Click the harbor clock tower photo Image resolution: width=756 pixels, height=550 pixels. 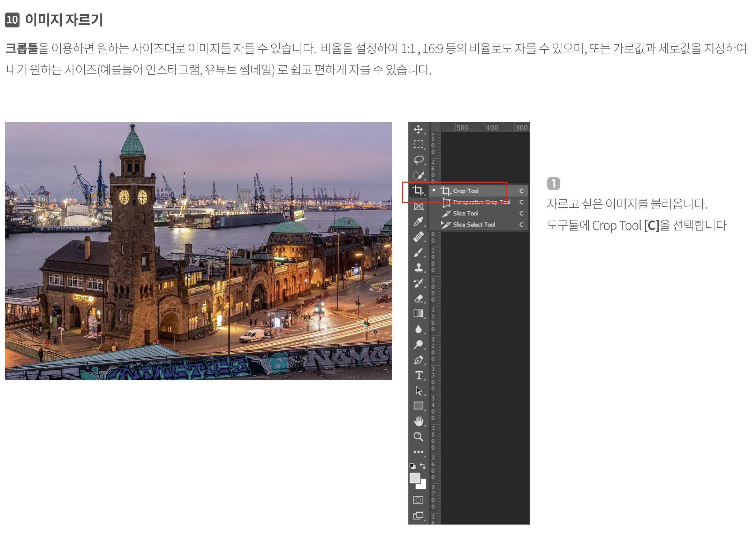pyautogui.click(x=198, y=251)
